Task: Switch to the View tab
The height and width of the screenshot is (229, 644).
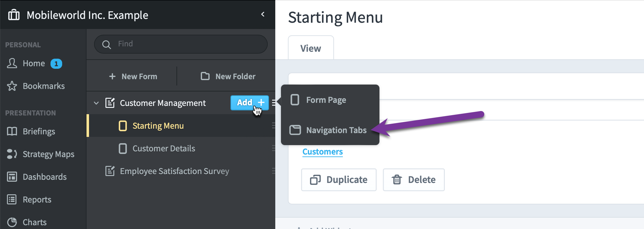Action: 311,48
